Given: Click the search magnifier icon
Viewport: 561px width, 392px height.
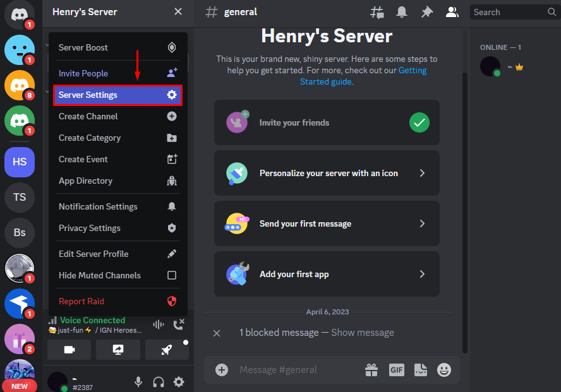Looking at the screenshot, I should (552, 12).
